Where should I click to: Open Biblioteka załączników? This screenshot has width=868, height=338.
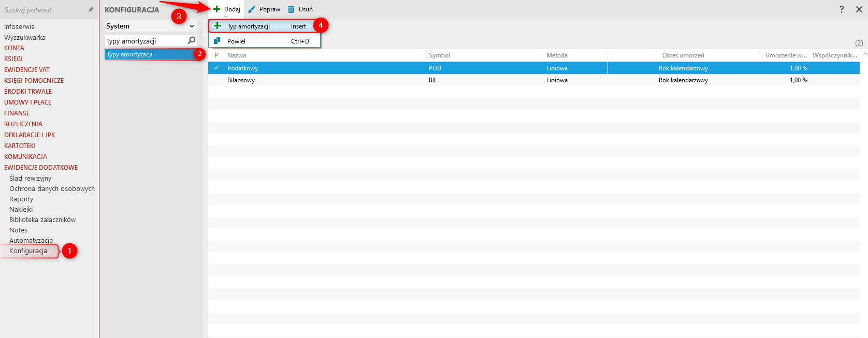42,219
